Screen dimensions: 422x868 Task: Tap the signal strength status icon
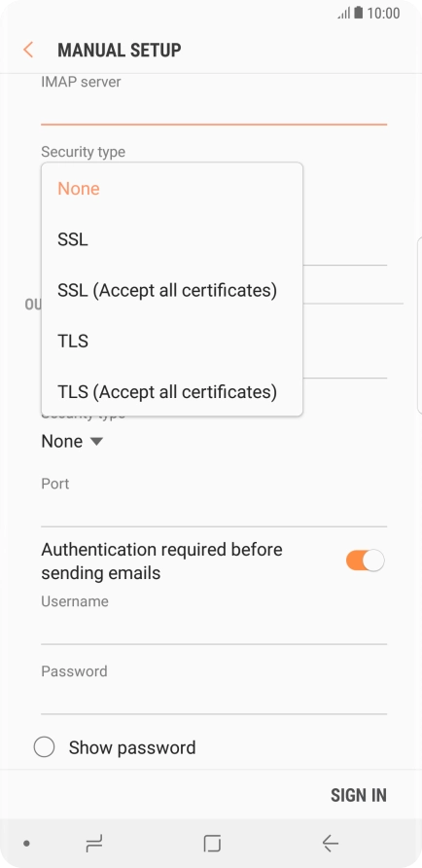343,14
